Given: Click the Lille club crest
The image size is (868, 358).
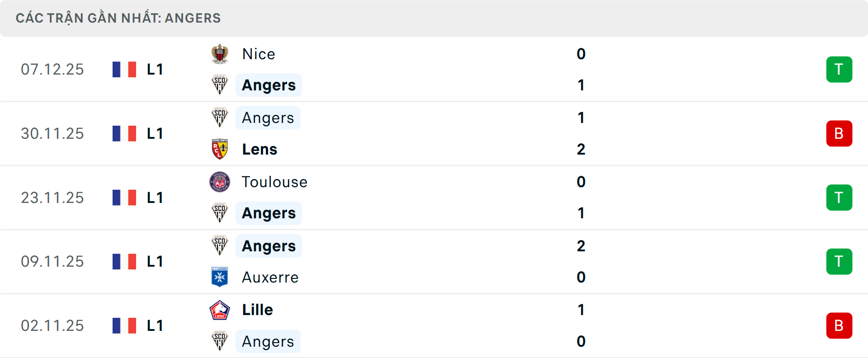Looking at the screenshot, I should [x=220, y=310].
